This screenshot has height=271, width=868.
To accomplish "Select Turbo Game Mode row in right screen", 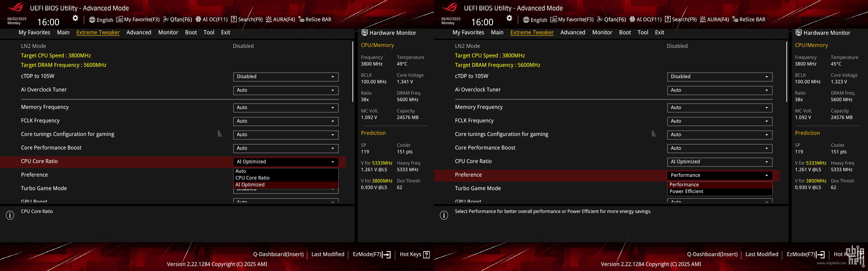I will [607, 189].
